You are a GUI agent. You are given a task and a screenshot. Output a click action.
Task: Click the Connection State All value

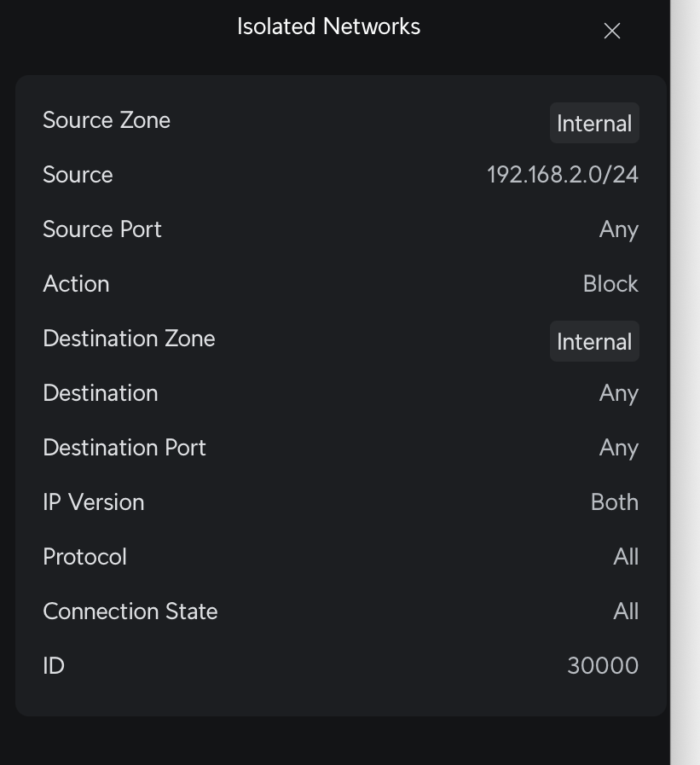point(625,611)
